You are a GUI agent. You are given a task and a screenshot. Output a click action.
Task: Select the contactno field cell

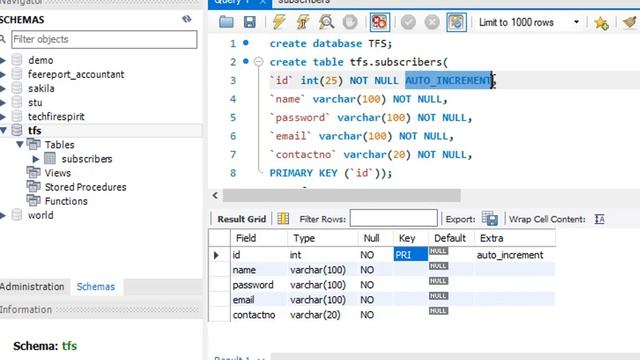(x=259, y=315)
